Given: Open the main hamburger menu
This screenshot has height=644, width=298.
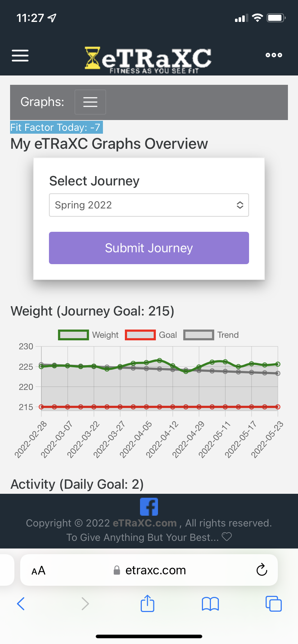Looking at the screenshot, I should coord(20,56).
